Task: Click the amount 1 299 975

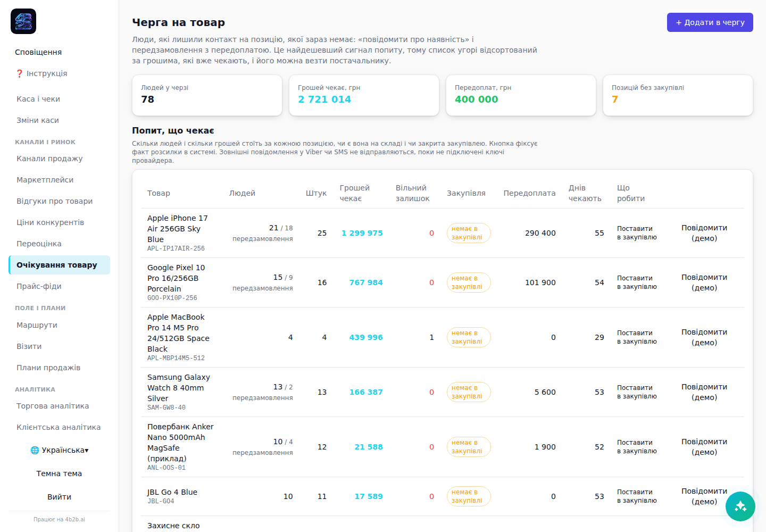Action: pos(362,233)
